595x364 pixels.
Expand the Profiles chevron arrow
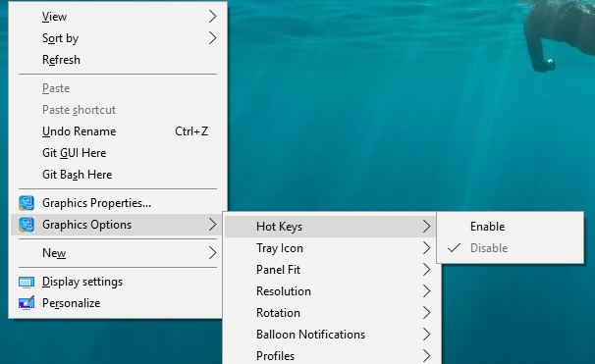(426, 355)
